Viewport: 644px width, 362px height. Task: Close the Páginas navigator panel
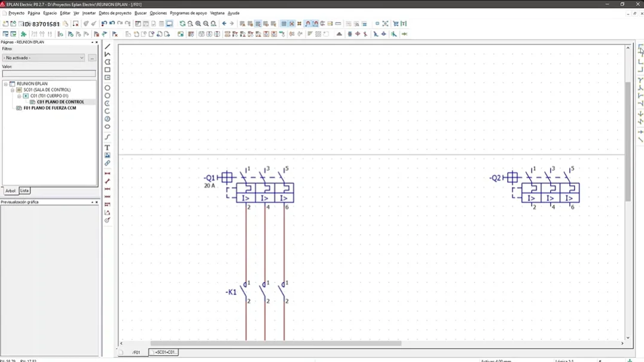click(97, 42)
